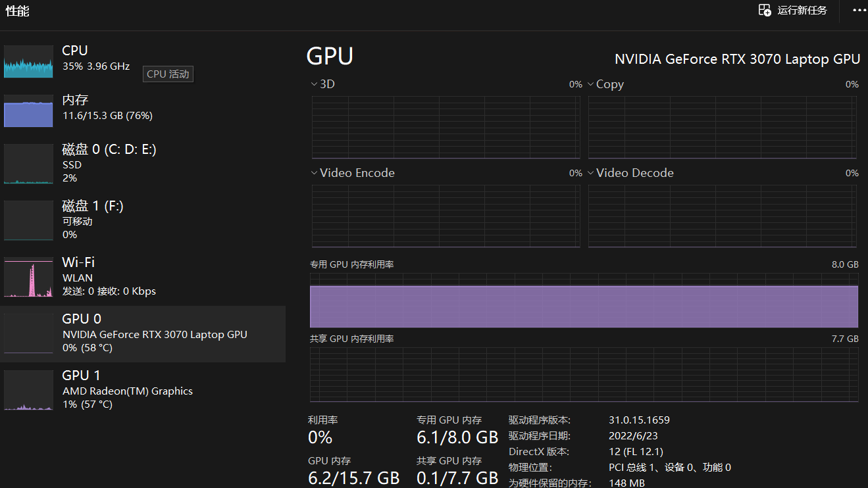
Task: Click the Run new task icon
Action: tap(765, 11)
